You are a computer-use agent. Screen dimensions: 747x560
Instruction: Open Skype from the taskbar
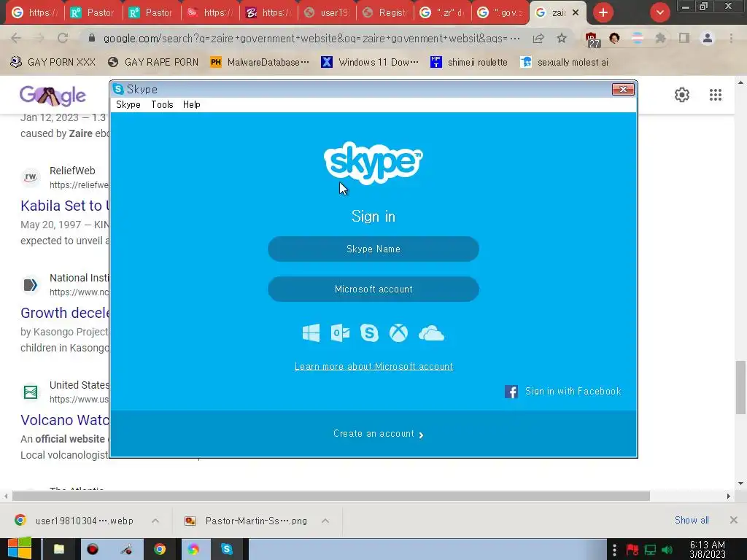click(x=227, y=550)
